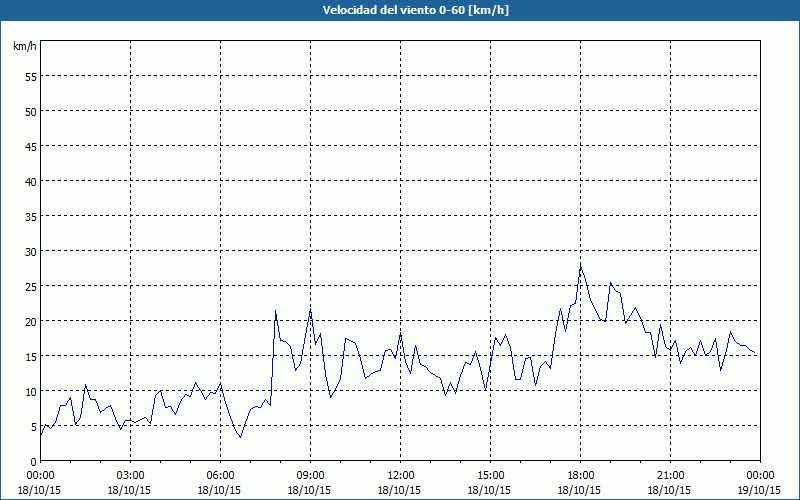Click the y-axis value 15
The image size is (800, 500).
[x=31, y=357]
